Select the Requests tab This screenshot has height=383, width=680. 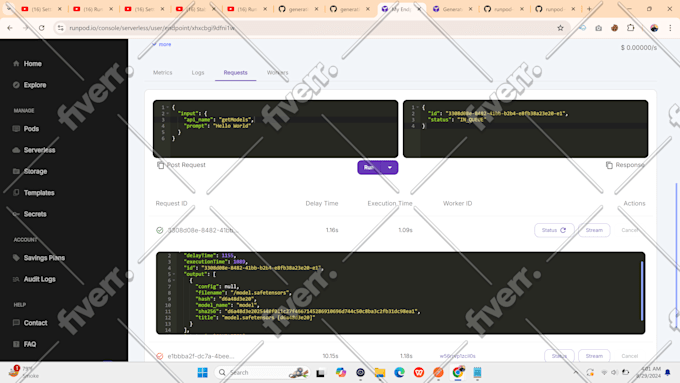coord(235,72)
